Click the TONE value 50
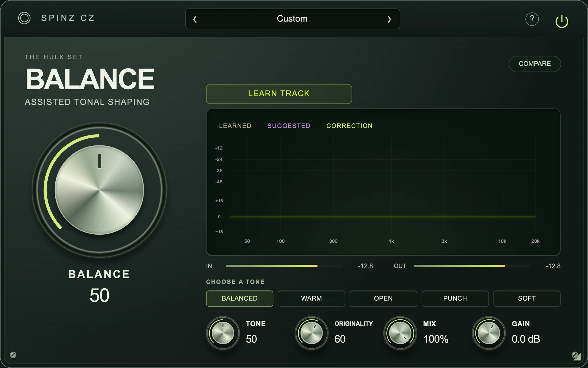The width and height of the screenshot is (588, 368). [251, 339]
